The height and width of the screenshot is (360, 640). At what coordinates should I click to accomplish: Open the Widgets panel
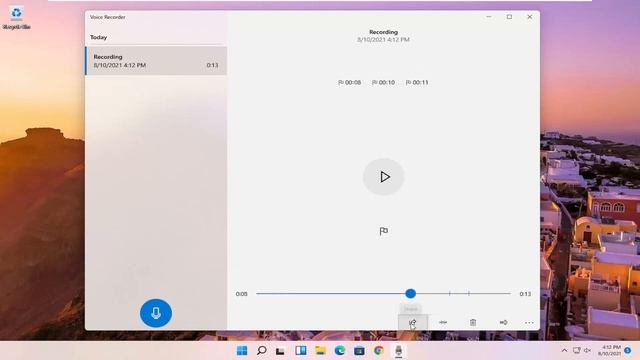click(x=301, y=351)
